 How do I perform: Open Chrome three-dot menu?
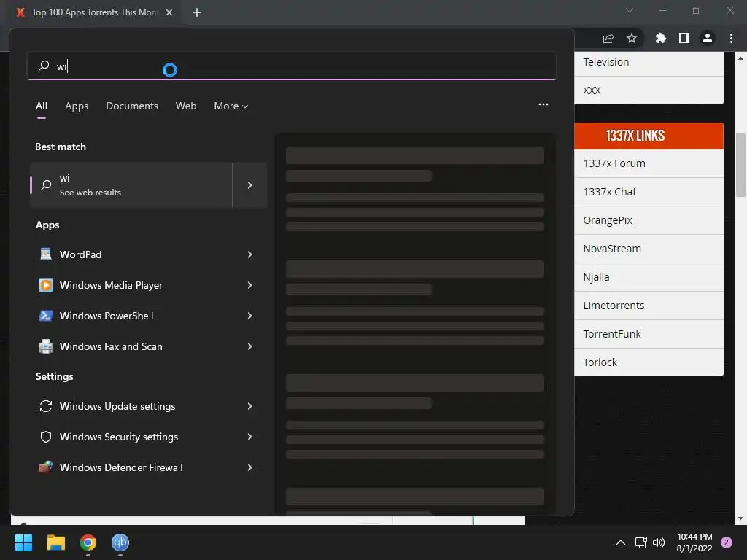point(731,38)
